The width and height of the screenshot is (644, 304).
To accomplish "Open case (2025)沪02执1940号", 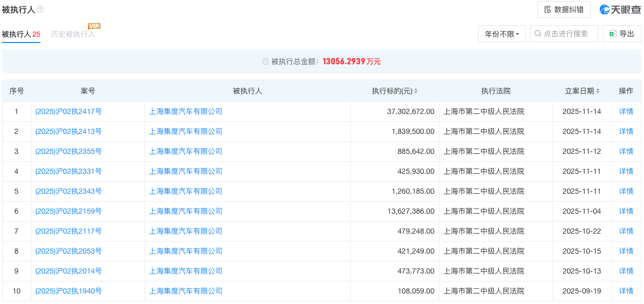I will (68, 291).
